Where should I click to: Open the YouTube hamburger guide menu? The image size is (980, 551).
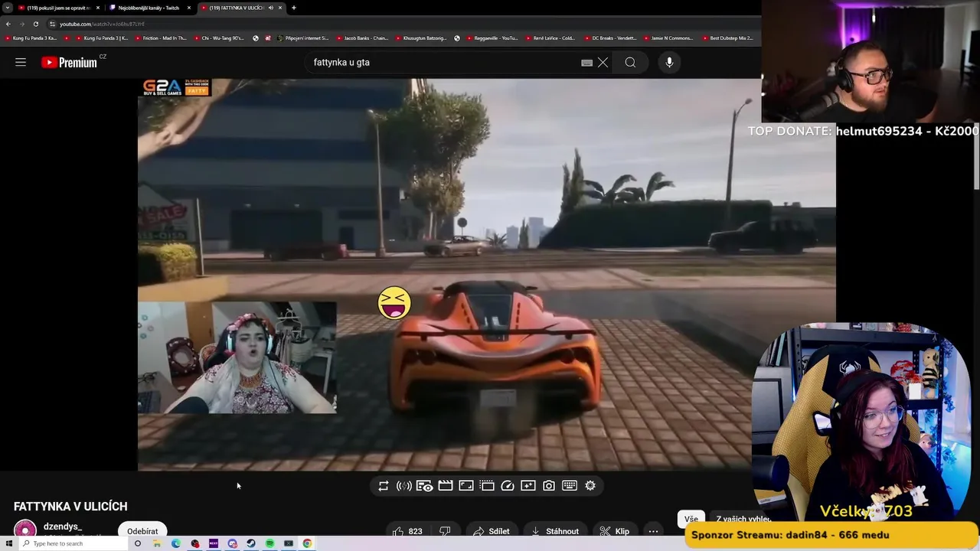click(21, 63)
